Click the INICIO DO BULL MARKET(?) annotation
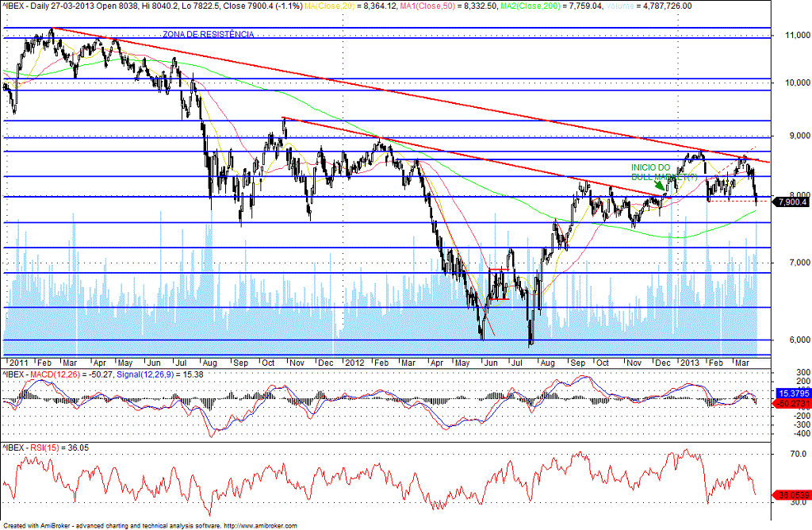812x530 pixels. pyautogui.click(x=664, y=172)
